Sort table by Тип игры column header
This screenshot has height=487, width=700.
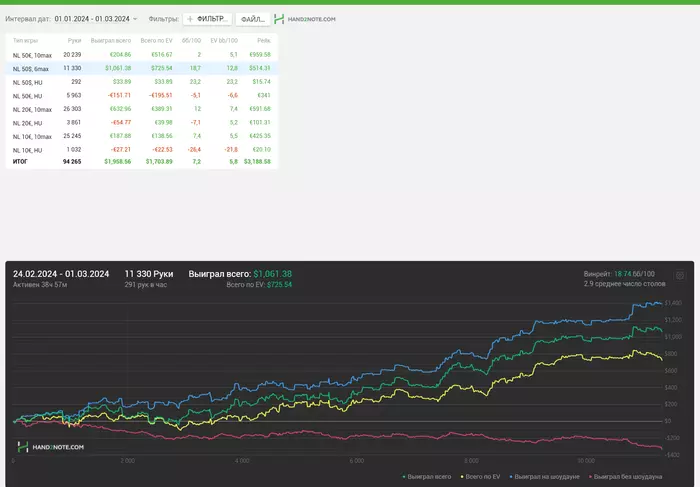click(x=25, y=41)
